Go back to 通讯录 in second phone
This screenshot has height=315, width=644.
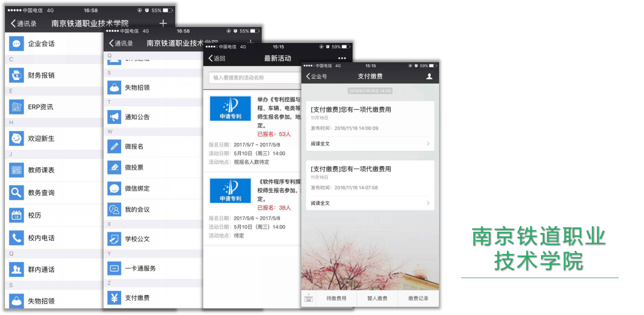tap(121, 44)
